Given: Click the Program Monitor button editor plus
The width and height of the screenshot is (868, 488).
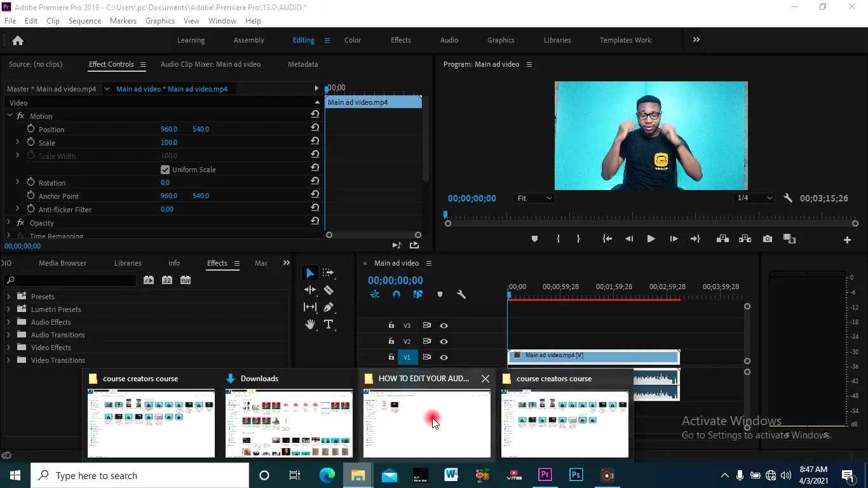Looking at the screenshot, I should (847, 240).
